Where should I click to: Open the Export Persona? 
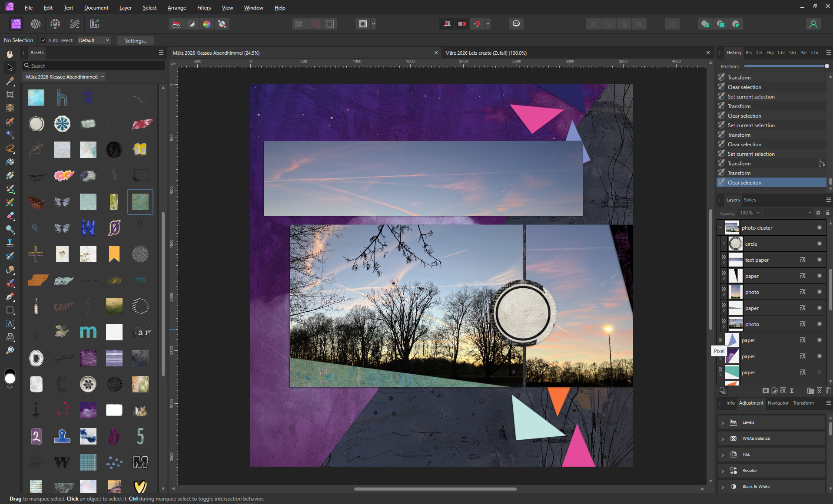click(x=94, y=24)
